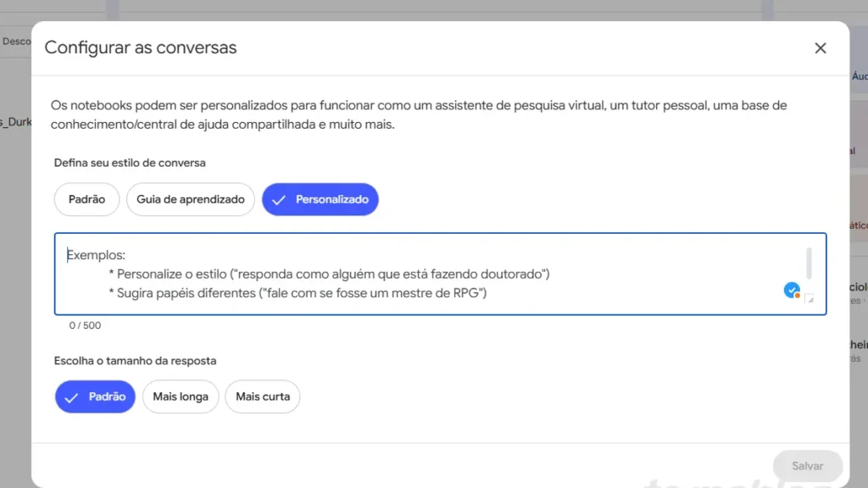Select the Padrão conversation style

(x=86, y=199)
